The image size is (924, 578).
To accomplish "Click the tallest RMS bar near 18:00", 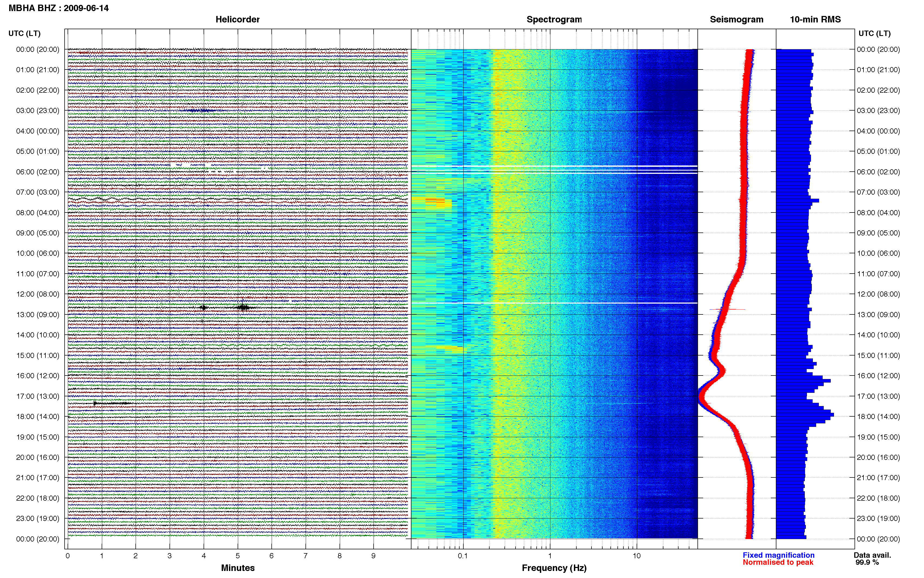I will point(805,415).
